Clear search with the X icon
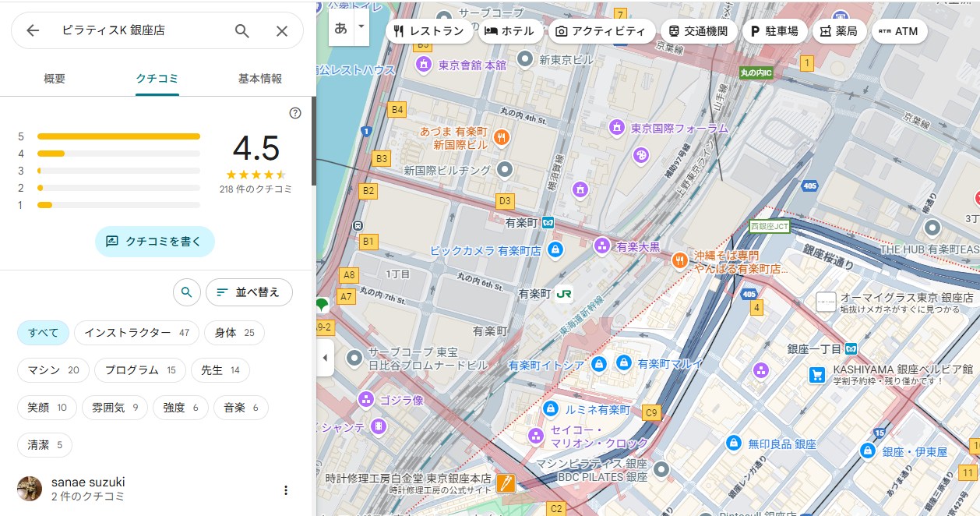 tap(282, 30)
